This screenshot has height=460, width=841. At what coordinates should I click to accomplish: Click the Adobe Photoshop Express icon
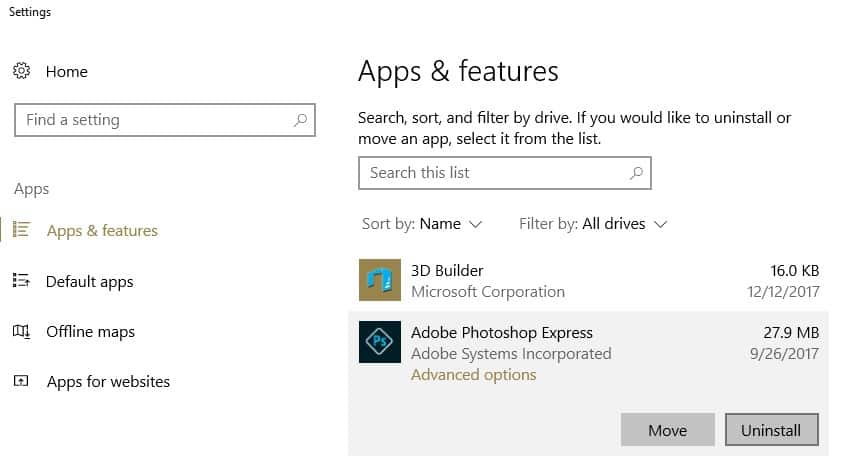[x=380, y=342]
